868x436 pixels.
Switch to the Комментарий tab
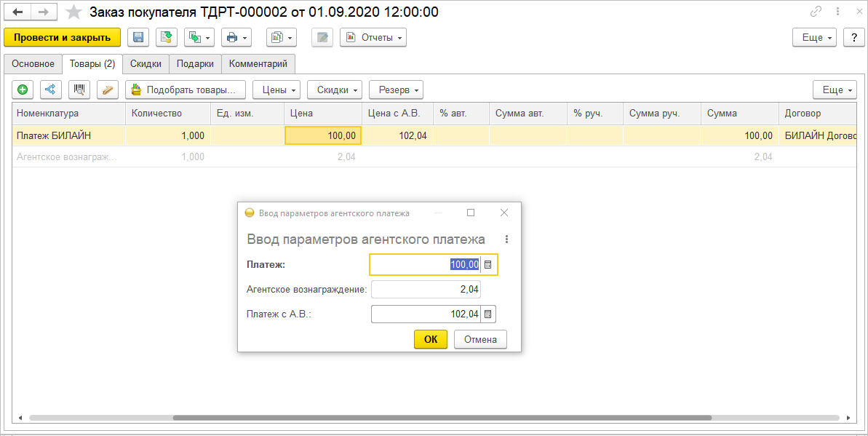coord(258,64)
